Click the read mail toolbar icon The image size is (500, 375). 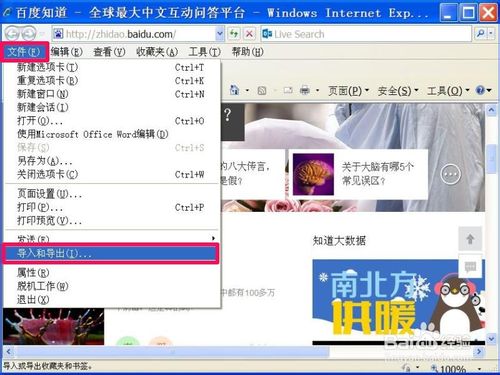pyautogui.click(x=288, y=90)
